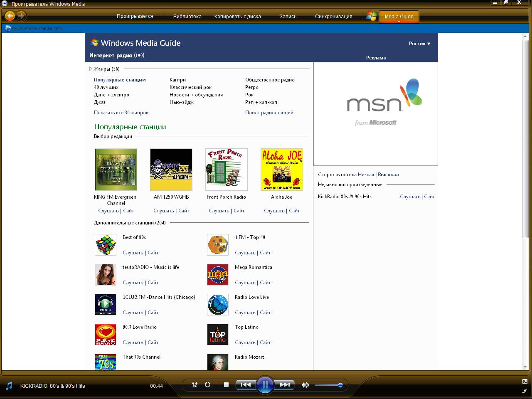The width and height of the screenshot is (532, 399).
Task: Click Слушать under KING FM Evergreen Channel
Action: 108,211
